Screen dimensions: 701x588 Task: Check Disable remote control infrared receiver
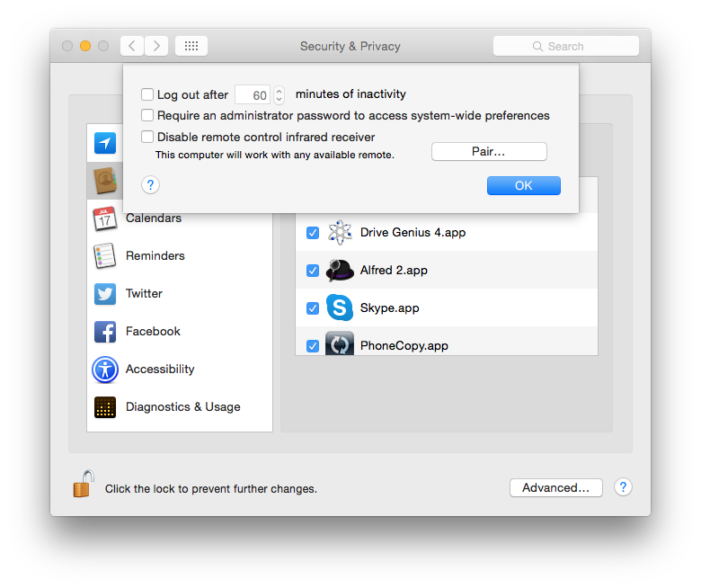[147, 137]
